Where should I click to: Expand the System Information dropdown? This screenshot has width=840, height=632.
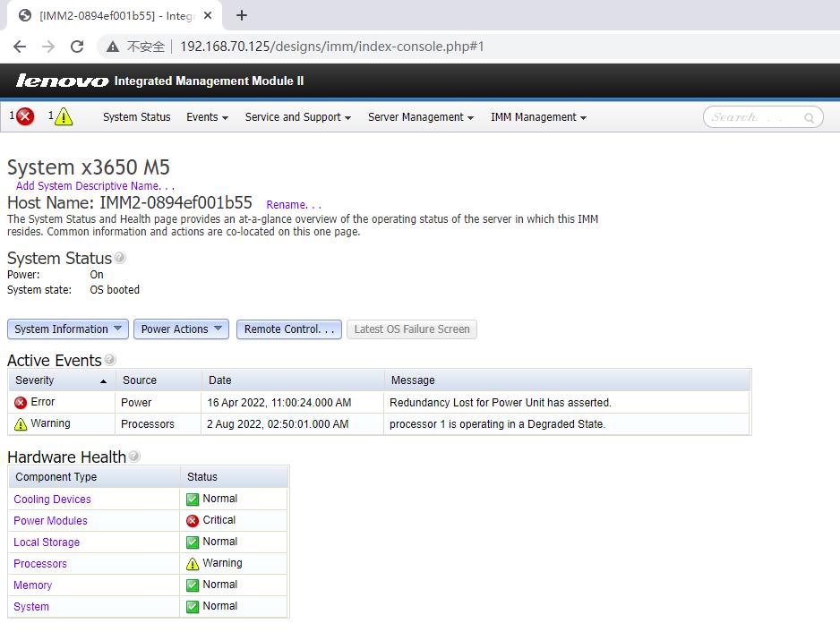point(68,329)
